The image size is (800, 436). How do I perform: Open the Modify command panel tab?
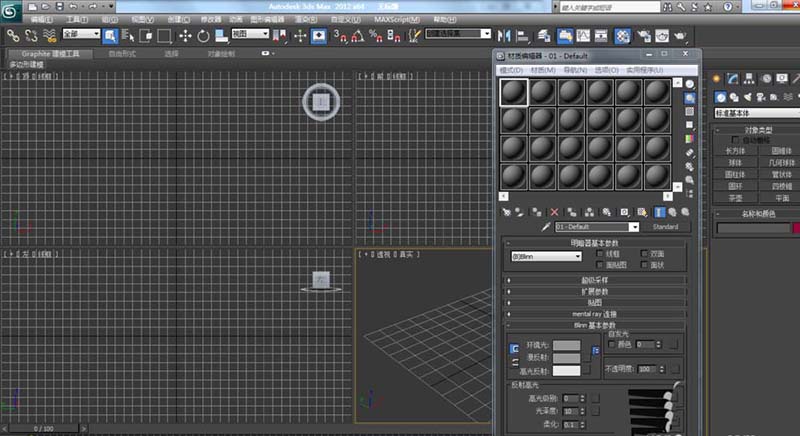tap(733, 79)
